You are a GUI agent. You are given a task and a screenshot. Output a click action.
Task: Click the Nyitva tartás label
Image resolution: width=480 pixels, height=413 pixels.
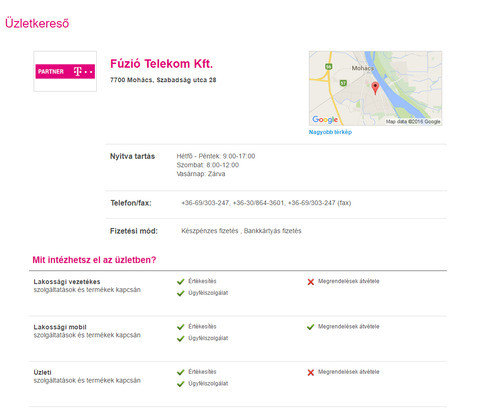tap(132, 156)
